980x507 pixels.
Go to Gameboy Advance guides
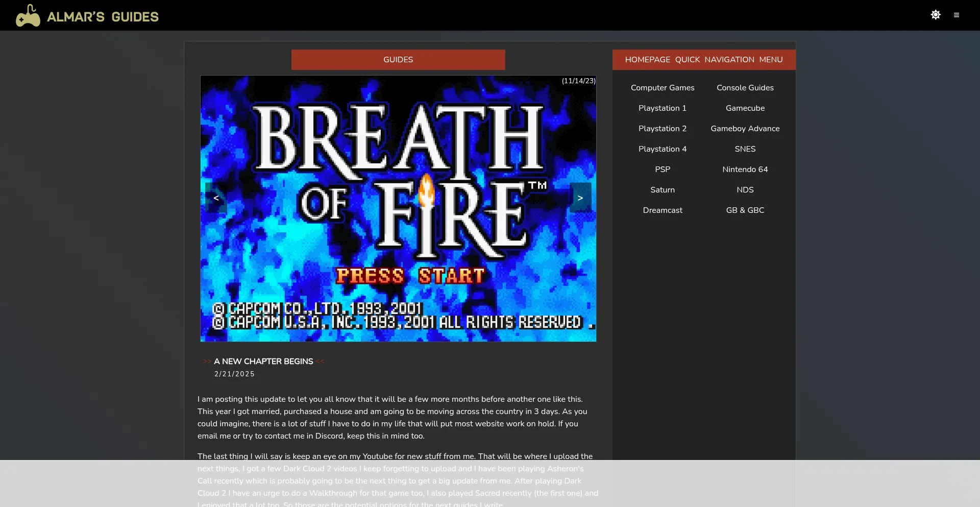tap(745, 129)
